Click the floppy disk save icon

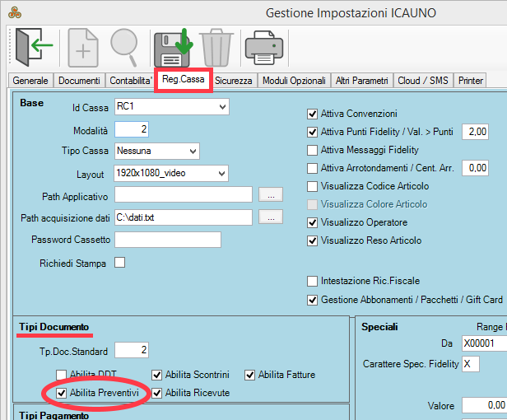pyautogui.click(x=173, y=47)
